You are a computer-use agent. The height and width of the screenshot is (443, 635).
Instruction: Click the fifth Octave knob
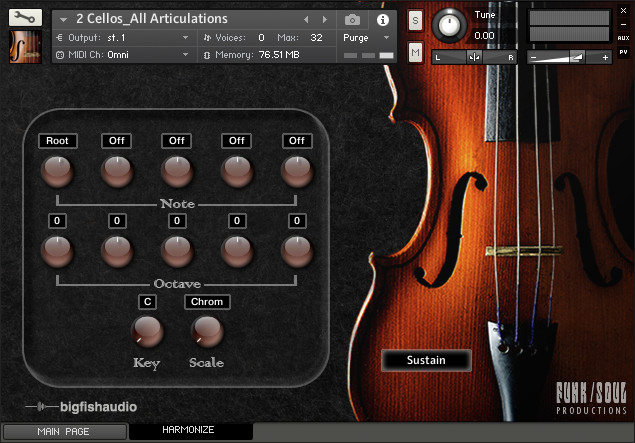[297, 252]
